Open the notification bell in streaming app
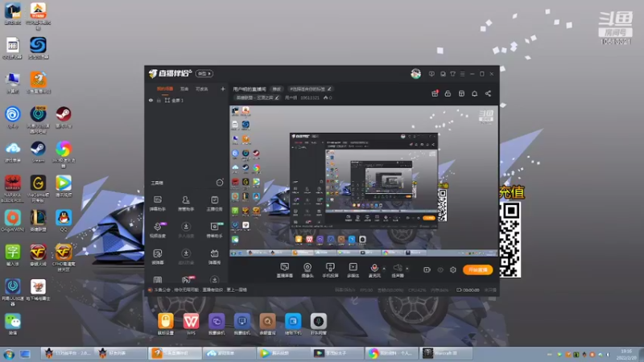 [474, 93]
